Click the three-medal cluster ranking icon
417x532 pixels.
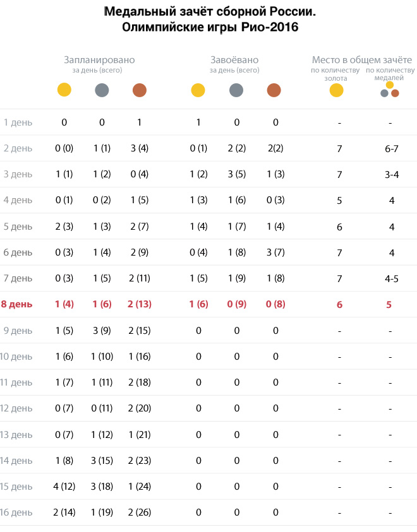(390, 89)
